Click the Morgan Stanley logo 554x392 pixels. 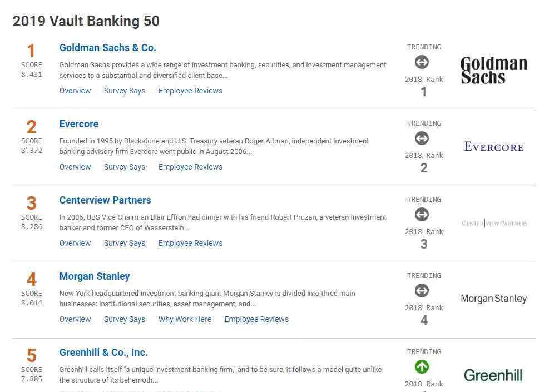[493, 299]
